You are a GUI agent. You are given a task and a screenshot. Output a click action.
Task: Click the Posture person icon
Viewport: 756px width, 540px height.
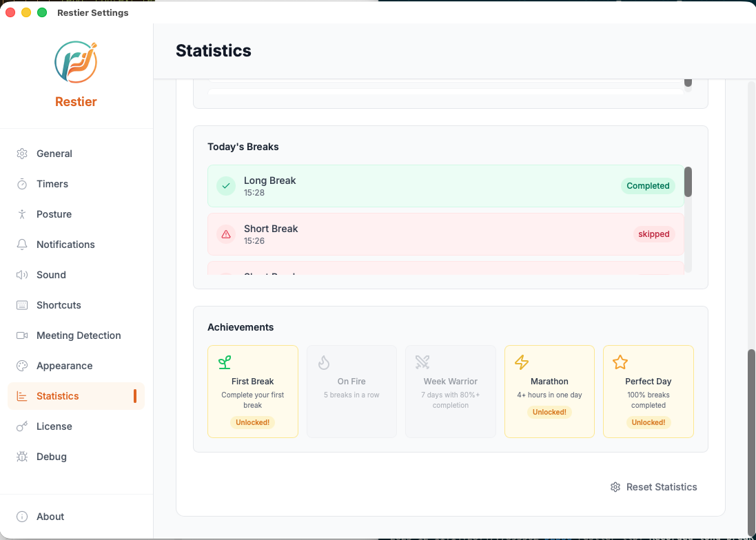pos(22,214)
